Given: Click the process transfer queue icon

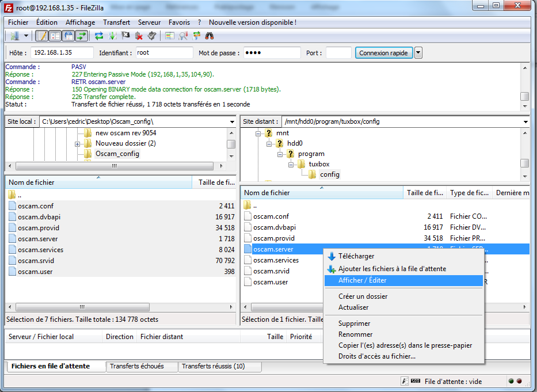Looking at the screenshot, I should tap(112, 36).
